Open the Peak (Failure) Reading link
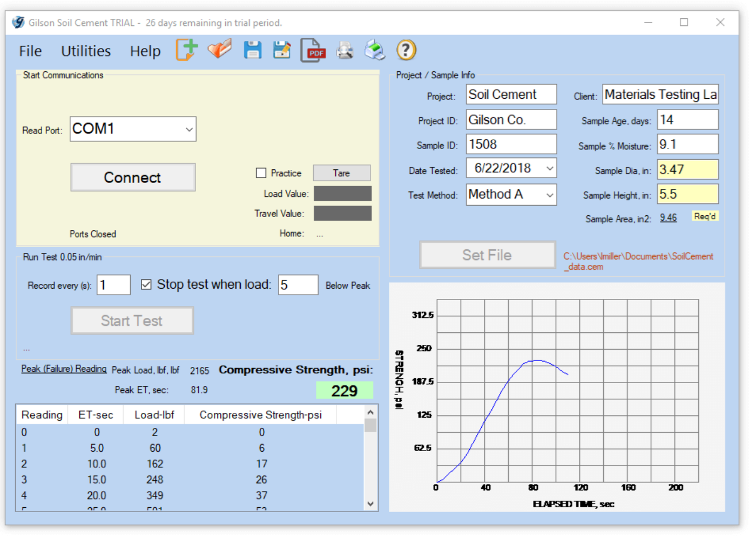This screenshot has height=538, width=756. click(x=64, y=369)
